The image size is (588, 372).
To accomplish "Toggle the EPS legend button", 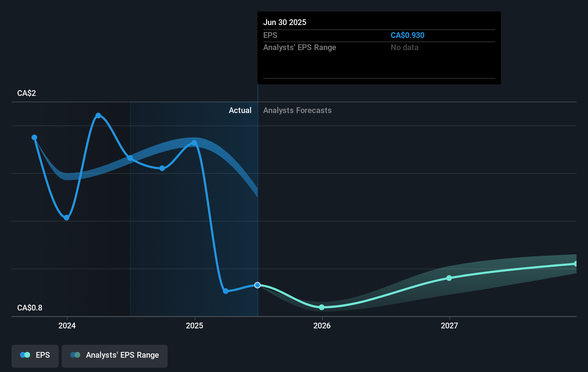I will click(35, 355).
